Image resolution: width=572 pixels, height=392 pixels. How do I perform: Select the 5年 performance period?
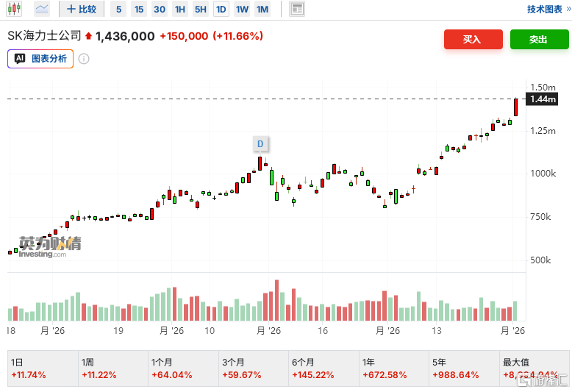coord(464,368)
